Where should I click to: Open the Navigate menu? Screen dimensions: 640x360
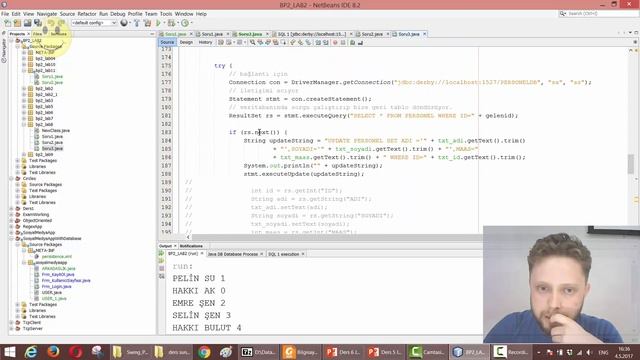(x=47, y=14)
